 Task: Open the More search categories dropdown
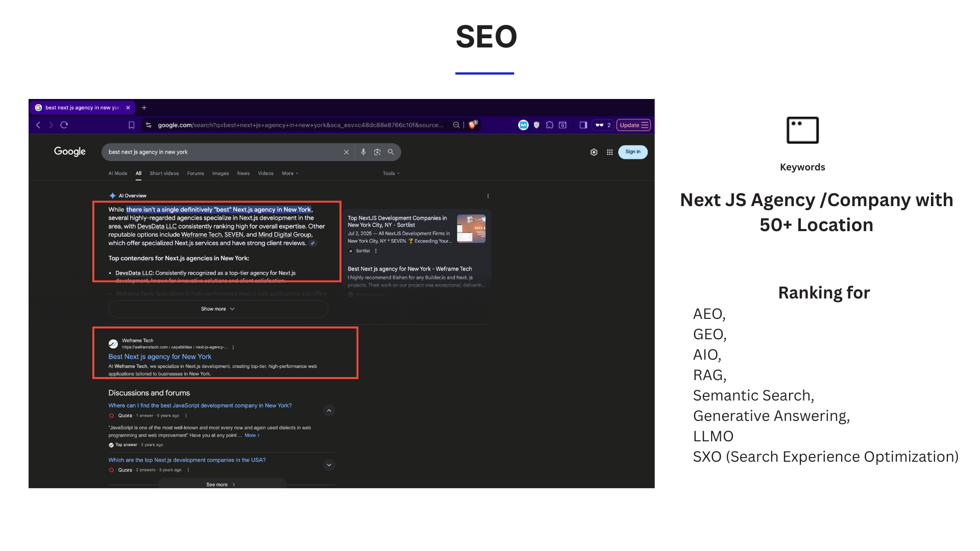289,173
